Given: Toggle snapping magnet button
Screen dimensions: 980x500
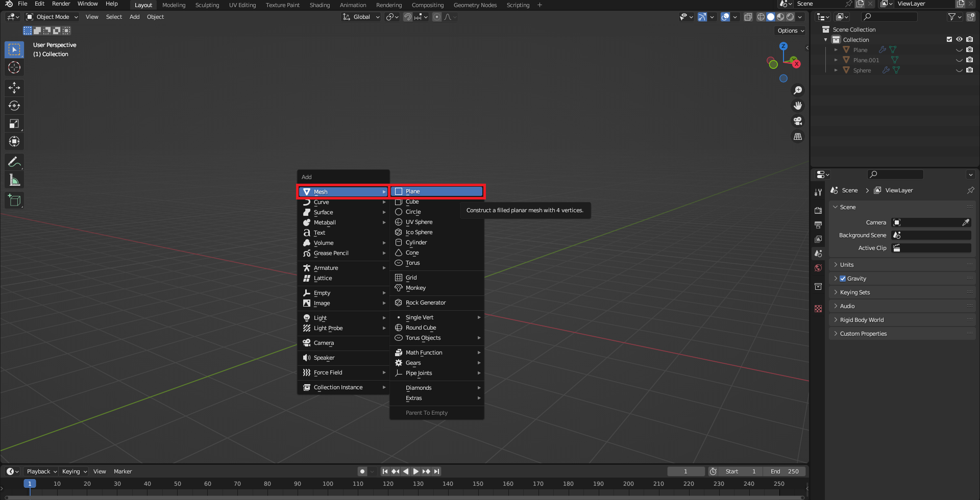Looking at the screenshot, I should coord(408,17).
